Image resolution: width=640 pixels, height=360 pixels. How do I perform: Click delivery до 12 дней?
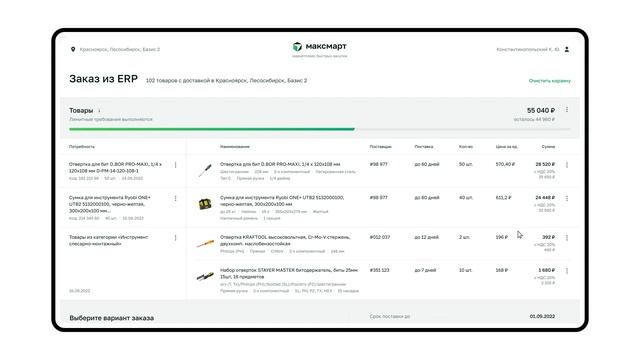[x=427, y=237]
